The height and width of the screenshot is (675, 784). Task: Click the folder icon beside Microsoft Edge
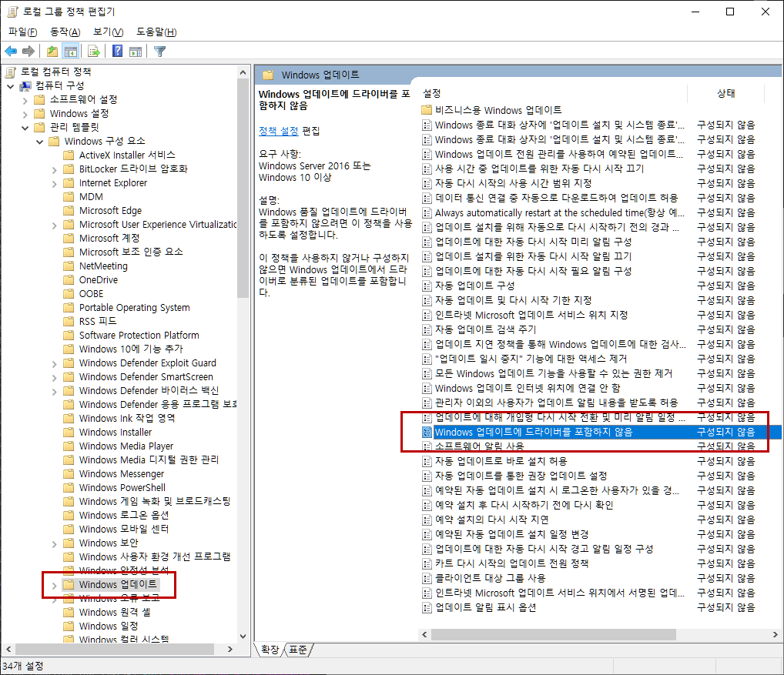coord(69,210)
